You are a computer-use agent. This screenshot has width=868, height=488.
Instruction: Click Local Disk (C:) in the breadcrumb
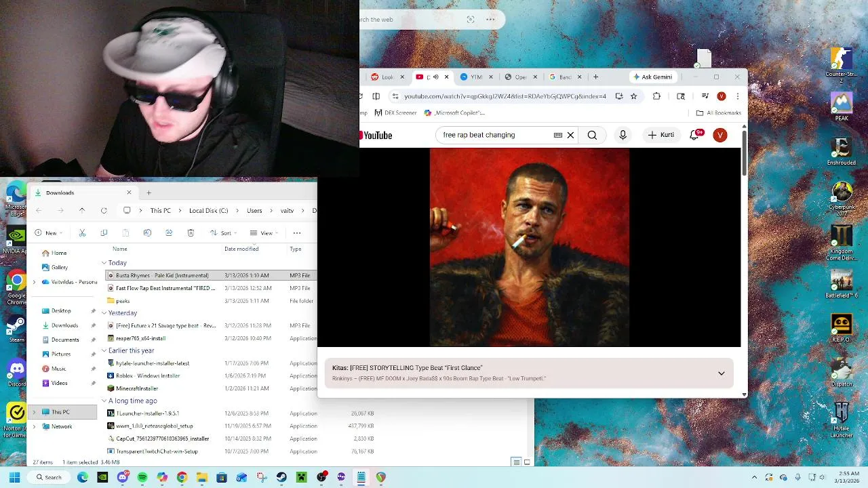[x=208, y=211]
